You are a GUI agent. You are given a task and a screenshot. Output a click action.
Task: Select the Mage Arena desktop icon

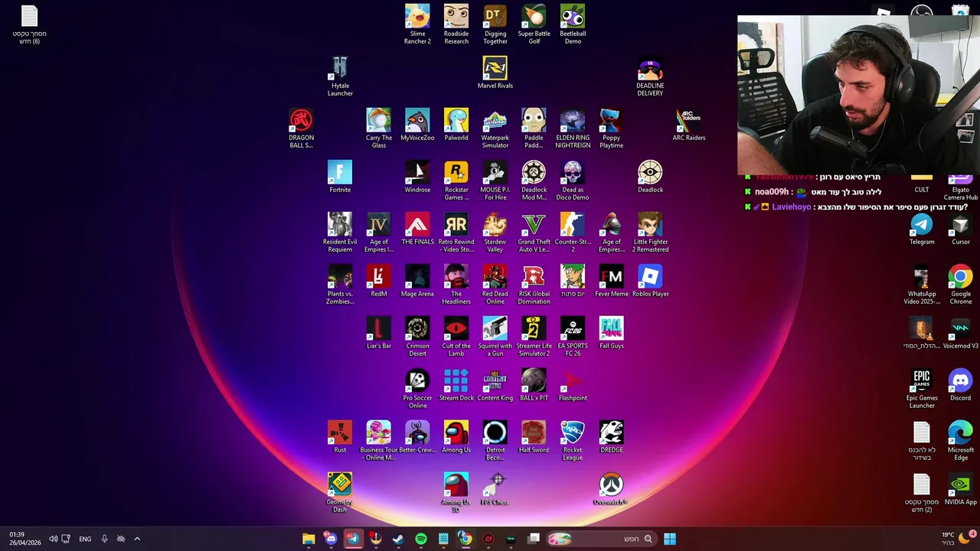[x=417, y=281]
